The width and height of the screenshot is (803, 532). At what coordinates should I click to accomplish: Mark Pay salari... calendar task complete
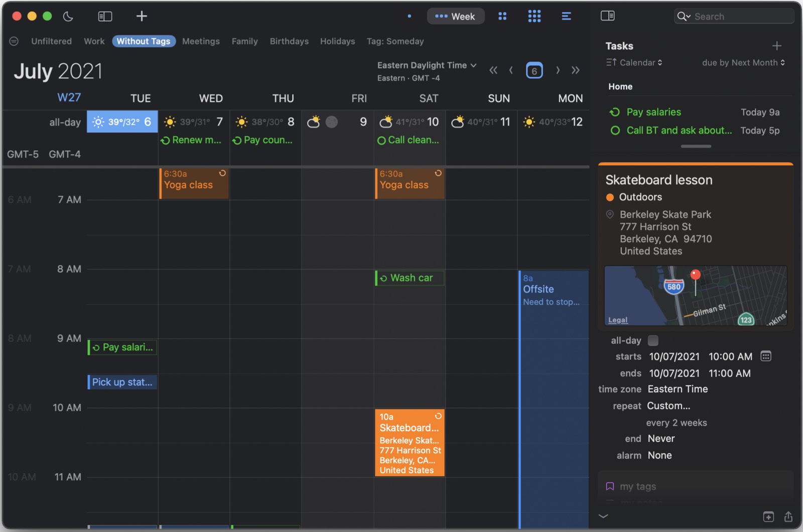[x=96, y=347]
